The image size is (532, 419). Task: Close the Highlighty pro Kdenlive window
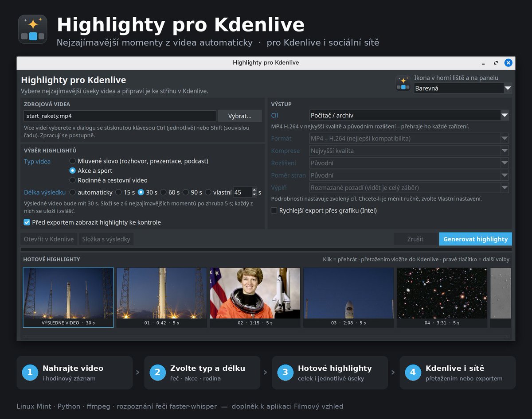click(509, 63)
